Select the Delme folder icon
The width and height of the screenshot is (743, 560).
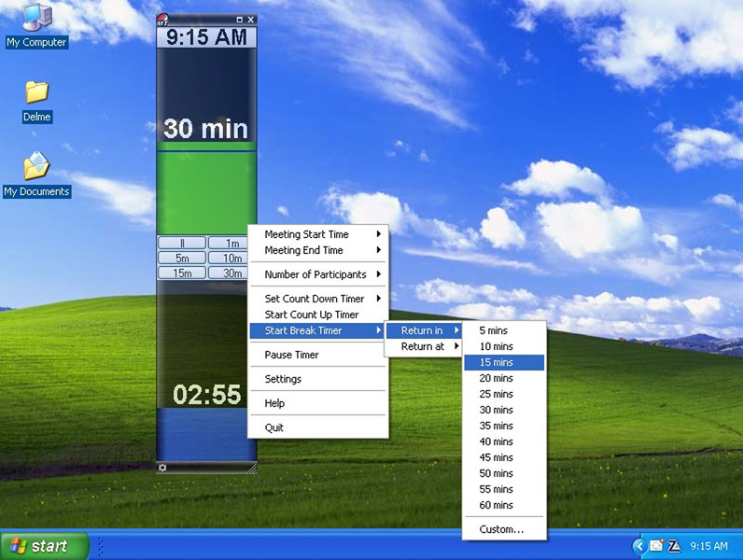click(37, 101)
